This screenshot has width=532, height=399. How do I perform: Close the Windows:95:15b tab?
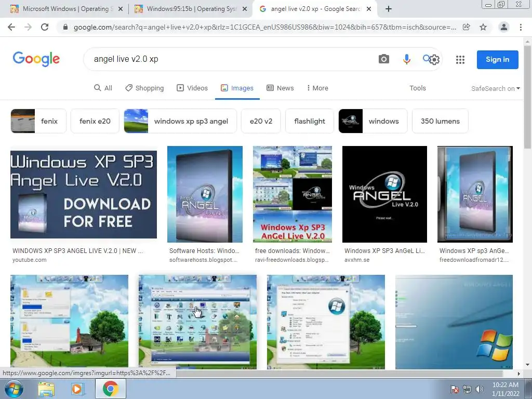click(x=245, y=9)
